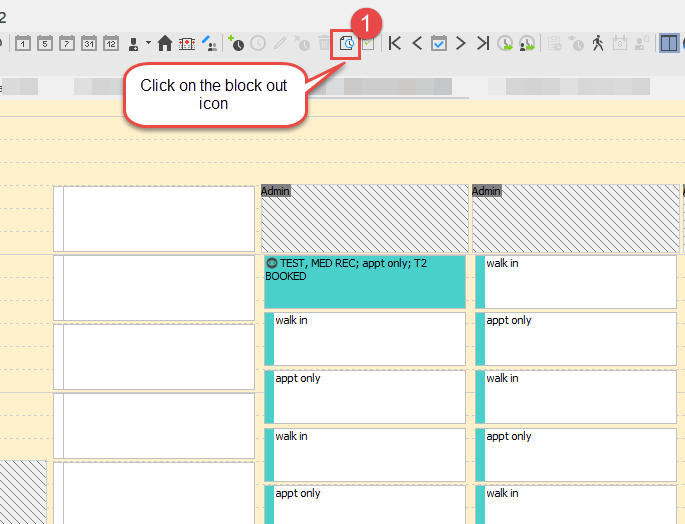Jump to the first date arrow
This screenshot has width=685, height=524.
394,43
